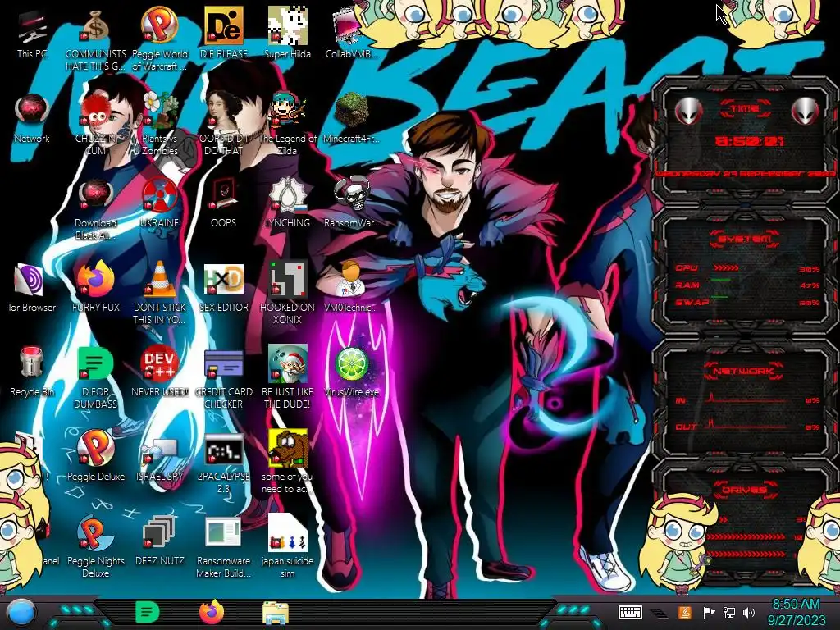The width and height of the screenshot is (840, 630).
Task: Click the volume speaker tray icon
Action: pos(749,612)
